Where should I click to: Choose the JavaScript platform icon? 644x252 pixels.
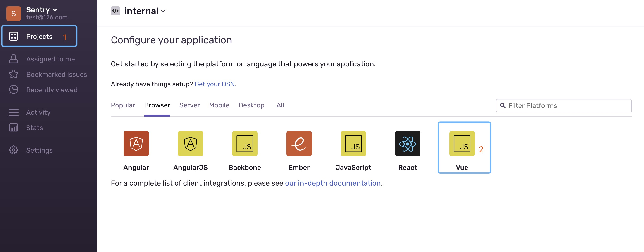[x=353, y=143]
